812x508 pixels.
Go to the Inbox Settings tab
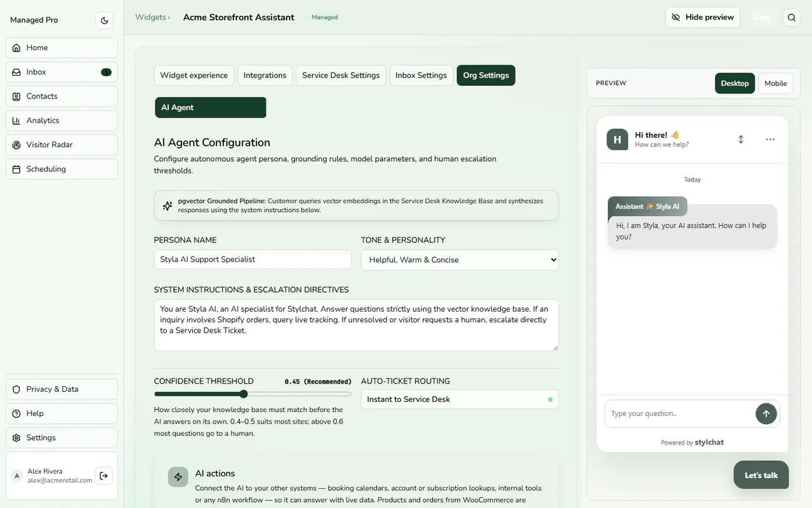click(x=421, y=75)
